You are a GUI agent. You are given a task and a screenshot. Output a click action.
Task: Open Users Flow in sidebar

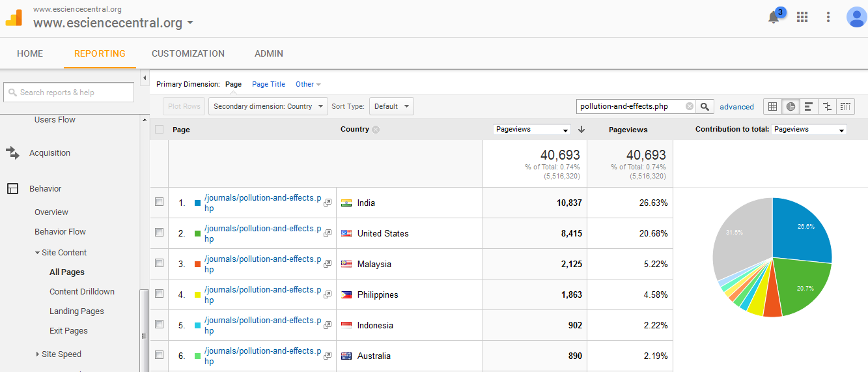click(55, 120)
